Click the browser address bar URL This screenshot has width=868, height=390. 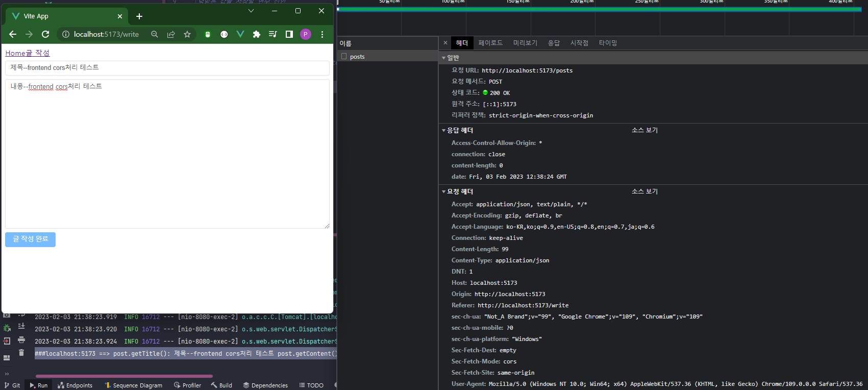pyautogui.click(x=106, y=34)
